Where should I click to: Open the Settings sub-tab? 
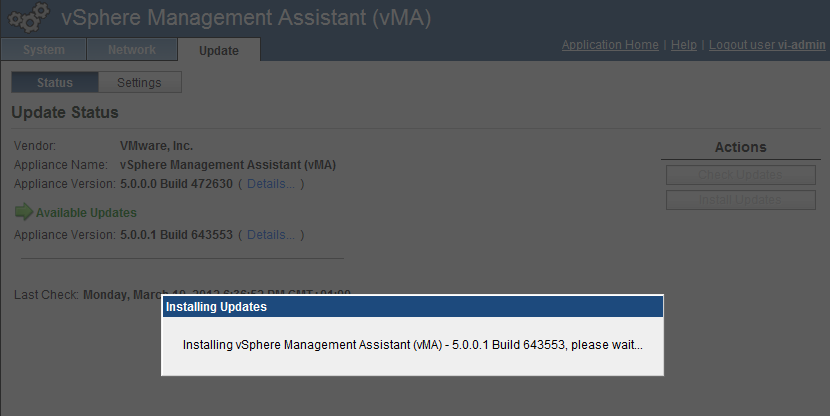139,82
